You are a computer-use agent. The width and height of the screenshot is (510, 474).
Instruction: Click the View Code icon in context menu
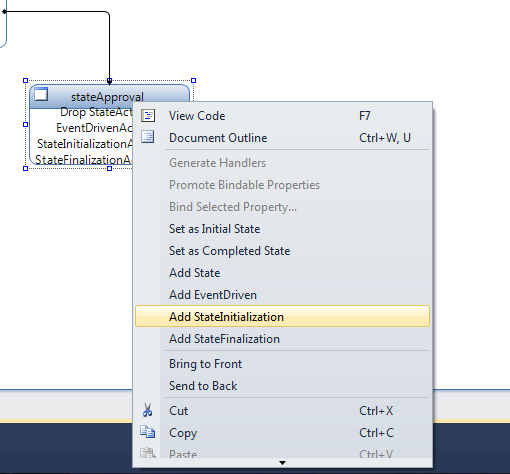point(148,116)
